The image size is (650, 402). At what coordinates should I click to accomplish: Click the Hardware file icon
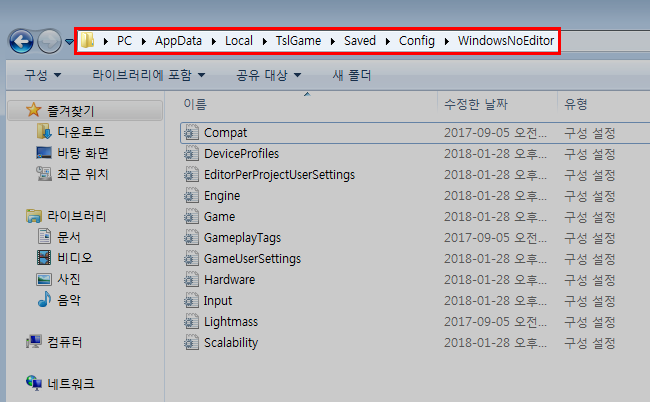tap(191, 280)
